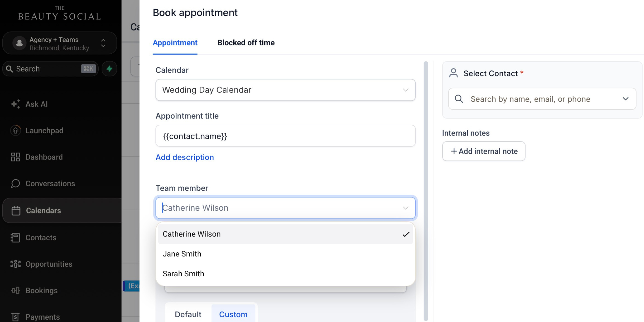This screenshot has width=644, height=322.
Task: Click the Ask AI sparkle icon
Action: click(16, 104)
